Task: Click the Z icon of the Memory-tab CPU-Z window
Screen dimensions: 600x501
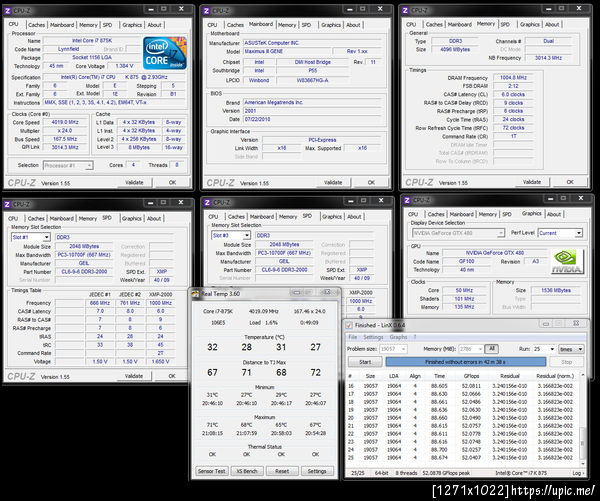Action: click(405, 10)
